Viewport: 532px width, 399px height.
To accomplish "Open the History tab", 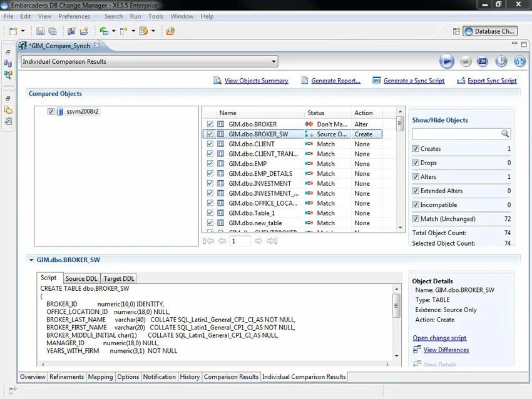I will coord(190,377).
